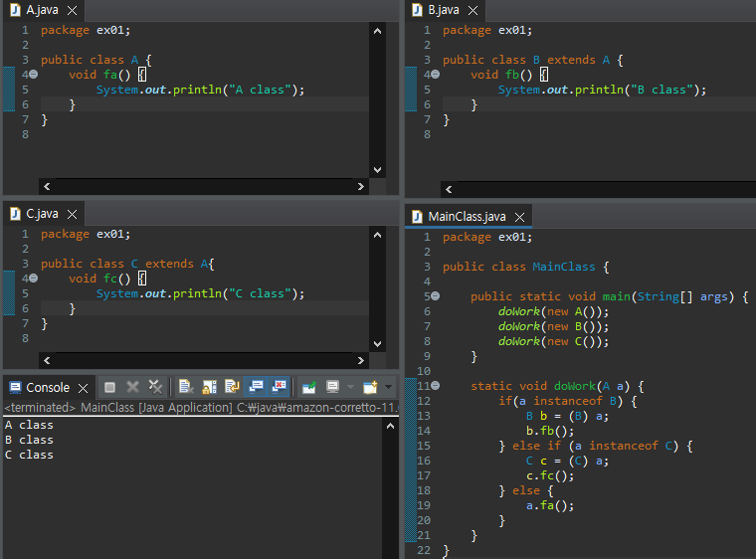Select the Console view tab
Screen dimensions: 756x559
(48, 387)
